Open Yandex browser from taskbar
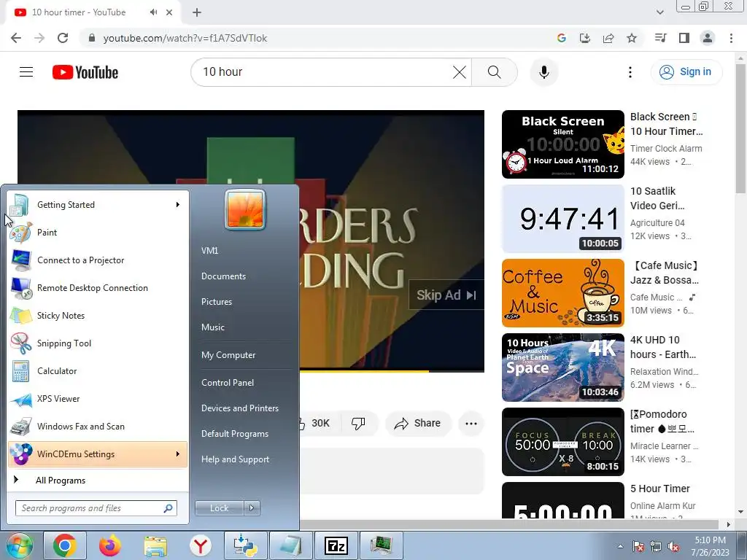Image resolution: width=747 pixels, height=560 pixels. 201,545
